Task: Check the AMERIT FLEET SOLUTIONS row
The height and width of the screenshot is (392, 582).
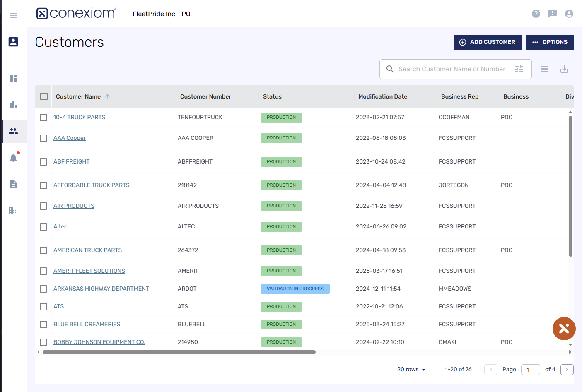Action: (x=43, y=271)
